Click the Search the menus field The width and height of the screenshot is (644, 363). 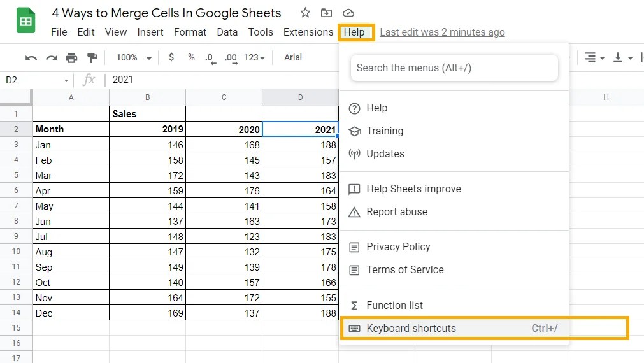tap(454, 68)
